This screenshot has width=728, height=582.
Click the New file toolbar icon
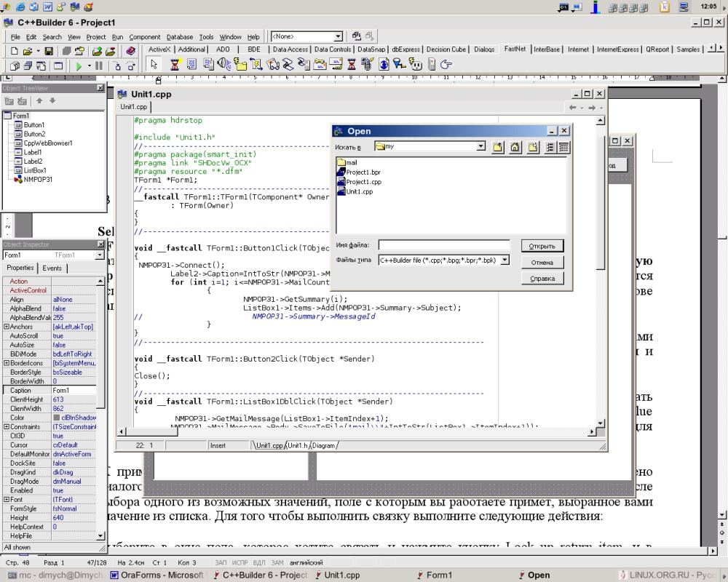click(15, 51)
